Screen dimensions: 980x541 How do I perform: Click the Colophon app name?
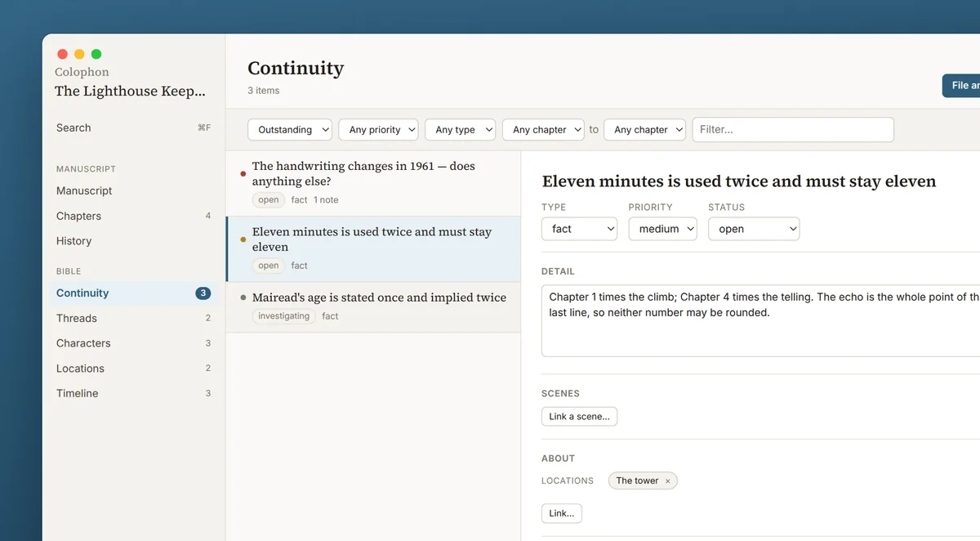(x=82, y=72)
